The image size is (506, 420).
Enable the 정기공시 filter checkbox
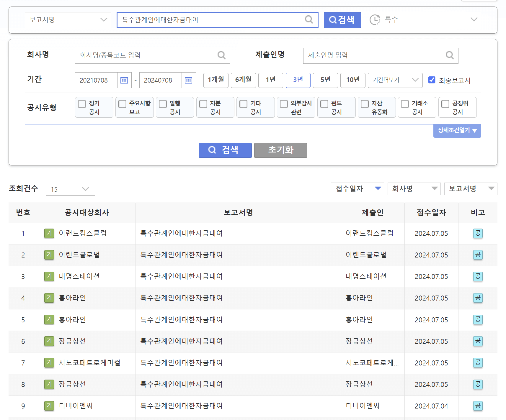tap(82, 104)
